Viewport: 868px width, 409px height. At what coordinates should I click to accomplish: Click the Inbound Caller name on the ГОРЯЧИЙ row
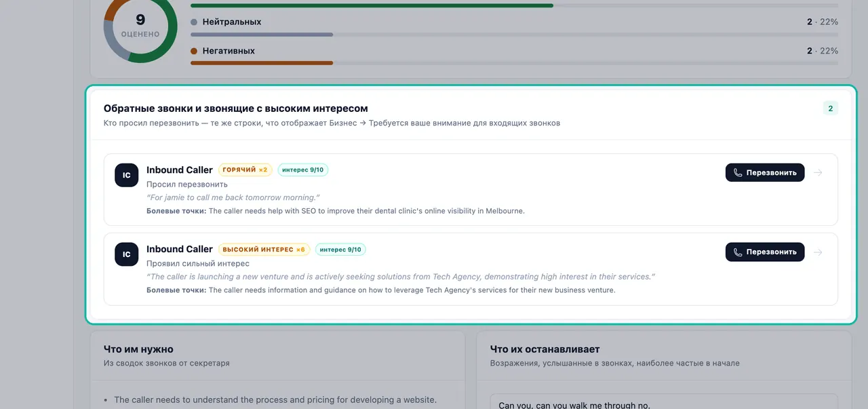[180, 170]
